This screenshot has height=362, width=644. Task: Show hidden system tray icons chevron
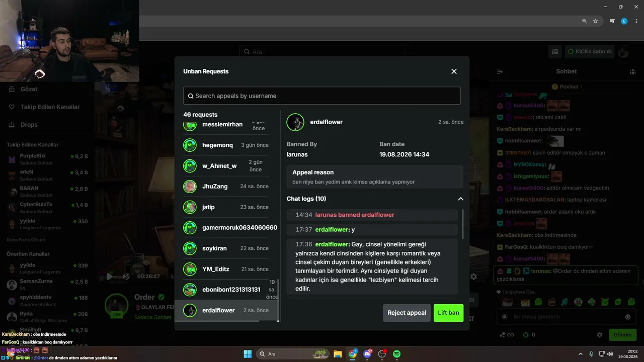[x=581, y=354]
